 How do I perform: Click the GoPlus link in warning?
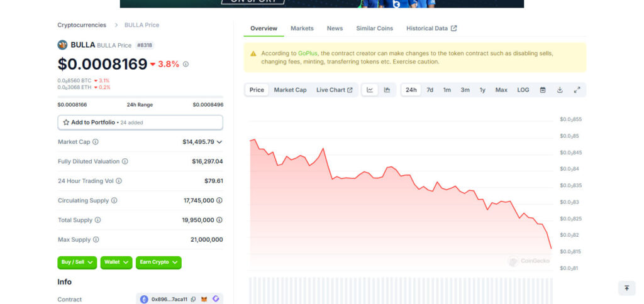308,53
